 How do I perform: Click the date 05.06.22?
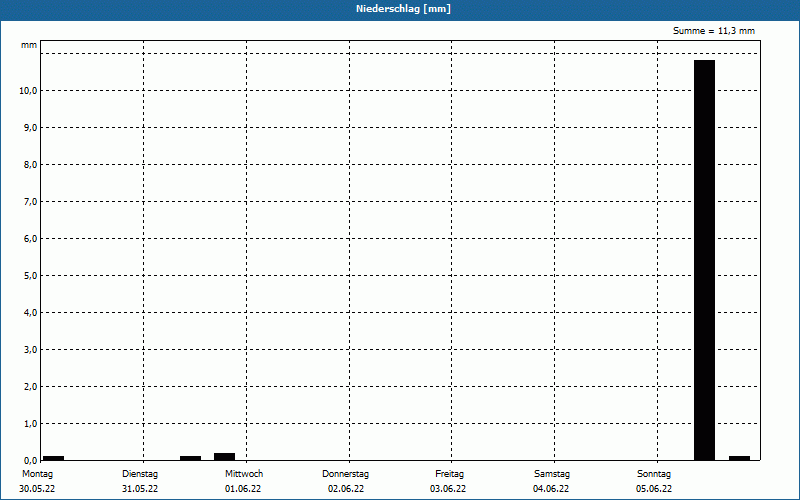click(654, 489)
